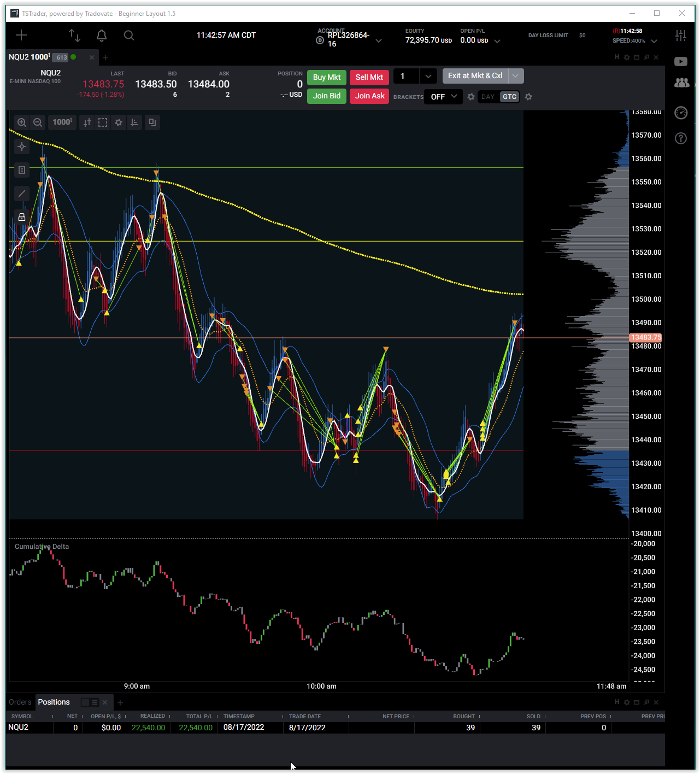Switch to the Orders tab

coord(20,702)
